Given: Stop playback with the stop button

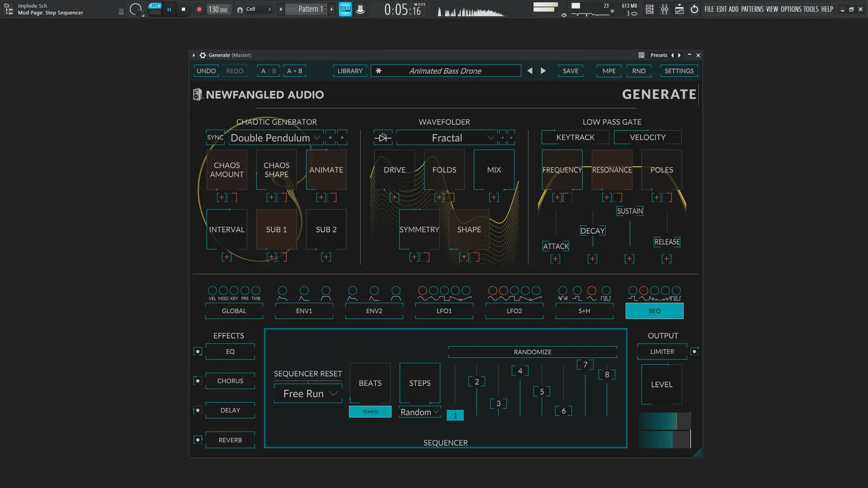Looking at the screenshot, I should coord(183,9).
